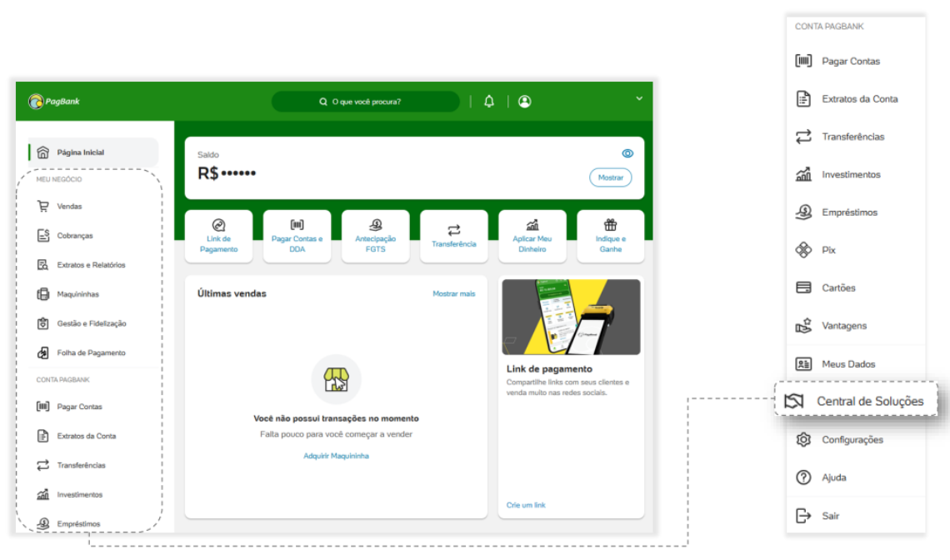This screenshot has height=560, width=950.
Task: Click the Transferência shortcut card
Action: tap(454, 237)
